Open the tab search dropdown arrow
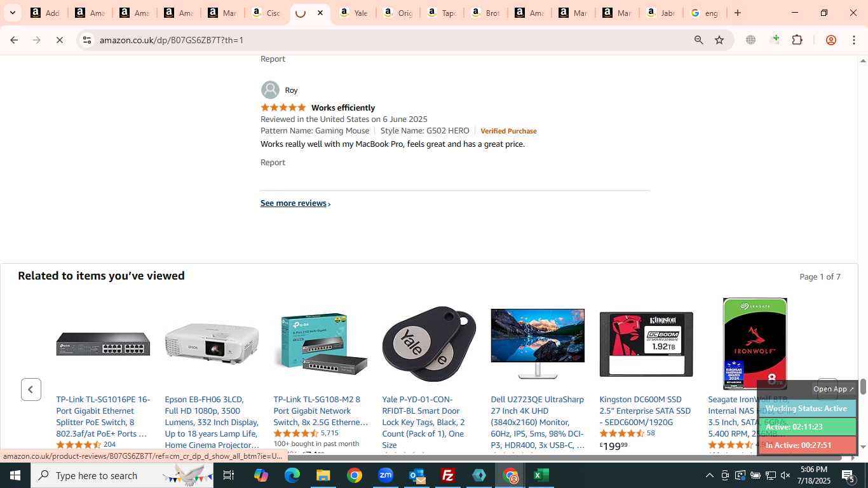Image resolution: width=868 pixels, height=488 pixels. [x=12, y=13]
